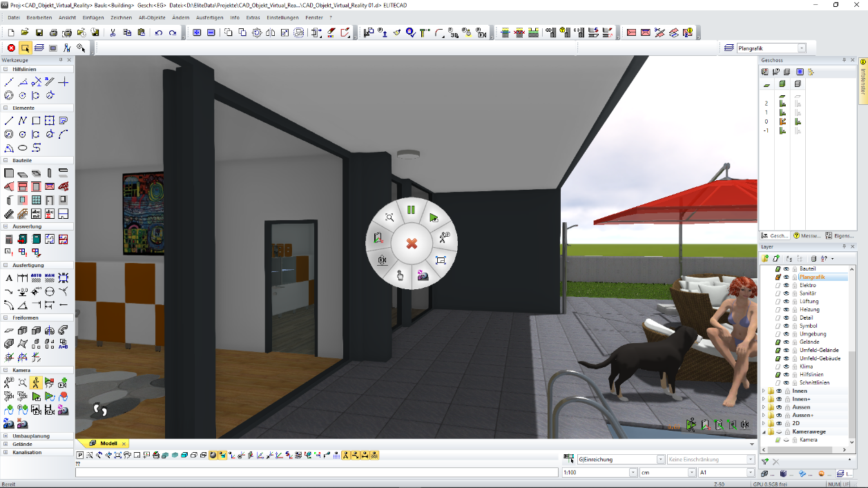Click the red cancel icon in the second toolbar
The width and height of the screenshot is (868, 488).
11,48
